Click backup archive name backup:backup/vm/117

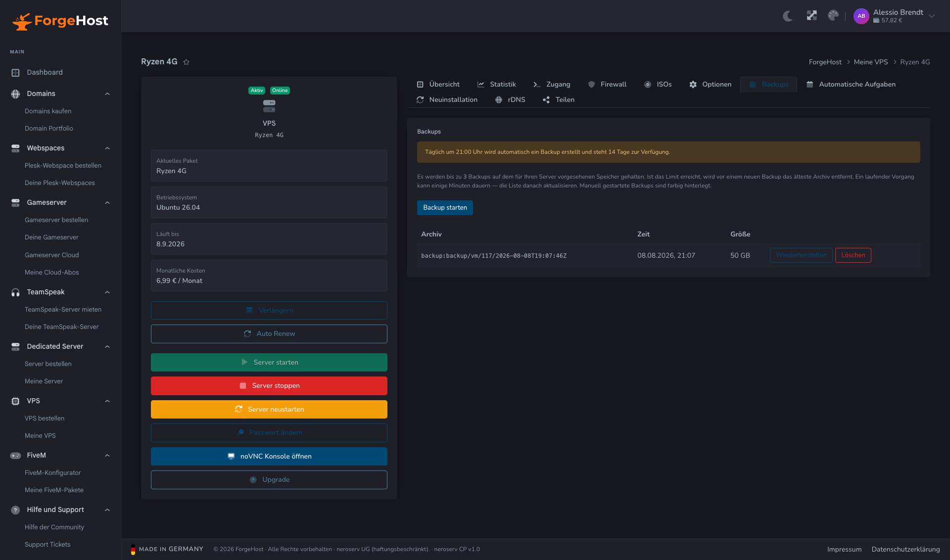coord(494,256)
